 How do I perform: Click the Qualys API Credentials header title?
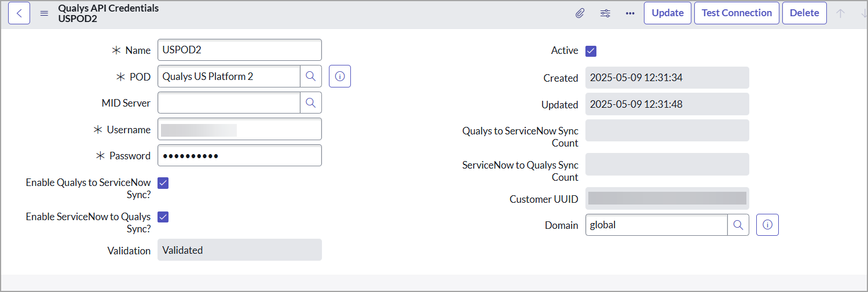point(108,8)
